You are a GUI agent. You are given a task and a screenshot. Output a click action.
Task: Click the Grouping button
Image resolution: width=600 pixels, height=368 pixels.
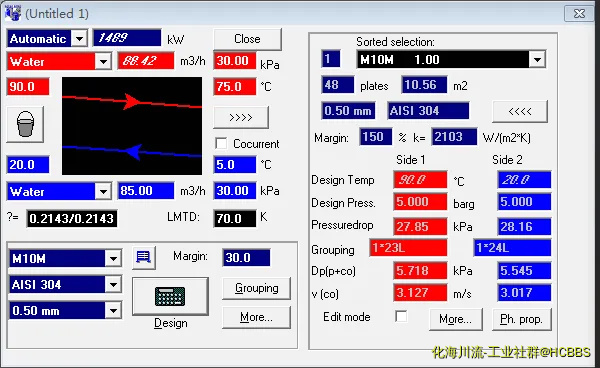[x=256, y=288]
